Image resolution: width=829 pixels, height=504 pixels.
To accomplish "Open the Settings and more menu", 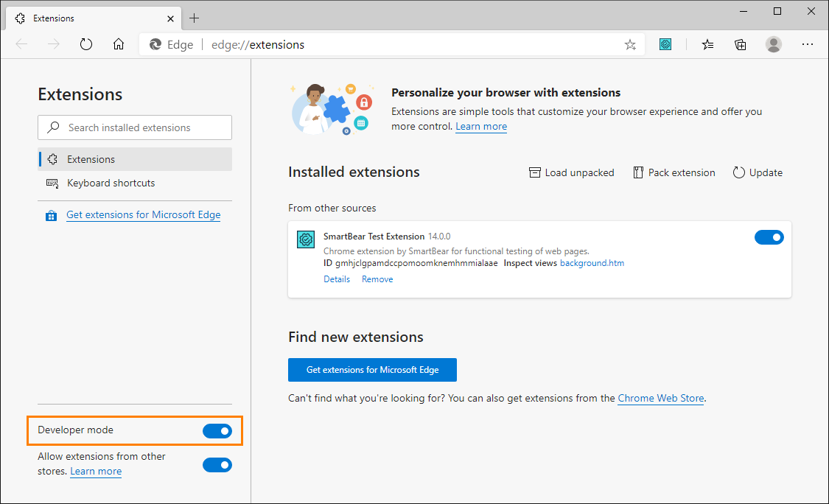I will click(808, 44).
